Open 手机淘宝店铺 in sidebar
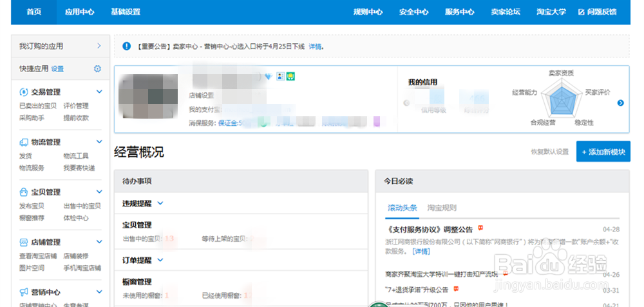644x307 pixels. tap(82, 268)
